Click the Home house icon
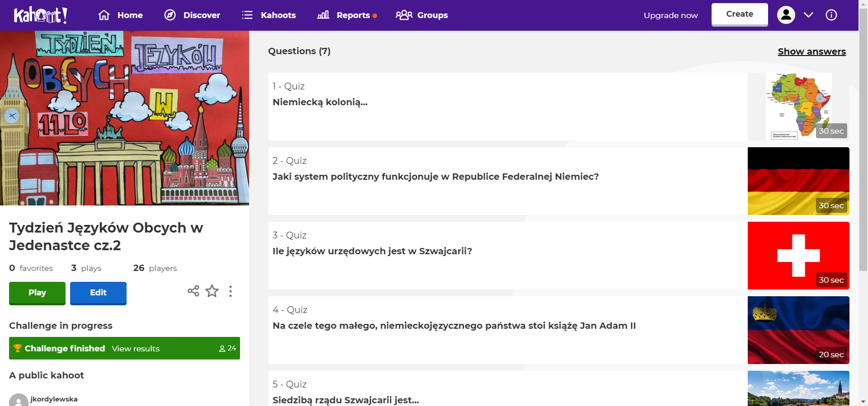This screenshot has width=868, height=406. pos(104,15)
